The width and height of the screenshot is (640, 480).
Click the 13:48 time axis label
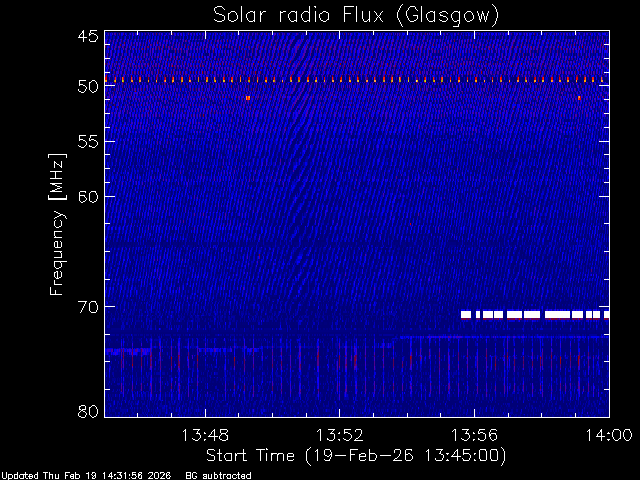pyautogui.click(x=205, y=435)
